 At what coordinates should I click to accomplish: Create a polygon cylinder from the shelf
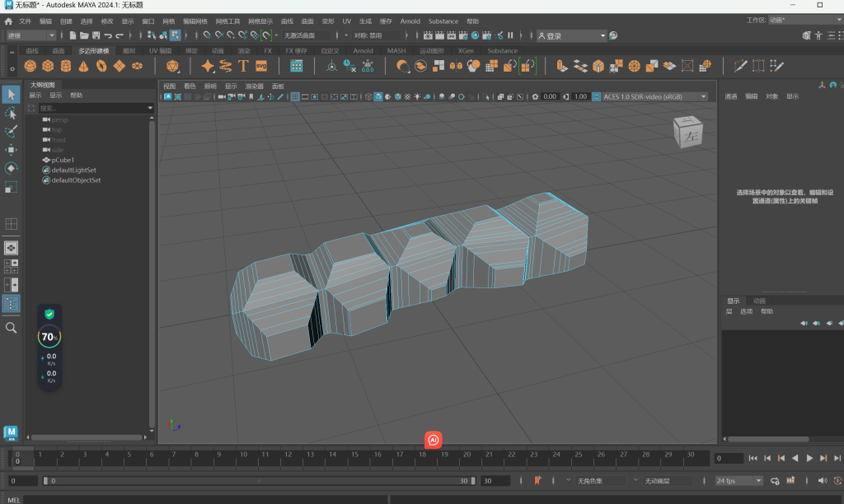pyautogui.click(x=66, y=66)
